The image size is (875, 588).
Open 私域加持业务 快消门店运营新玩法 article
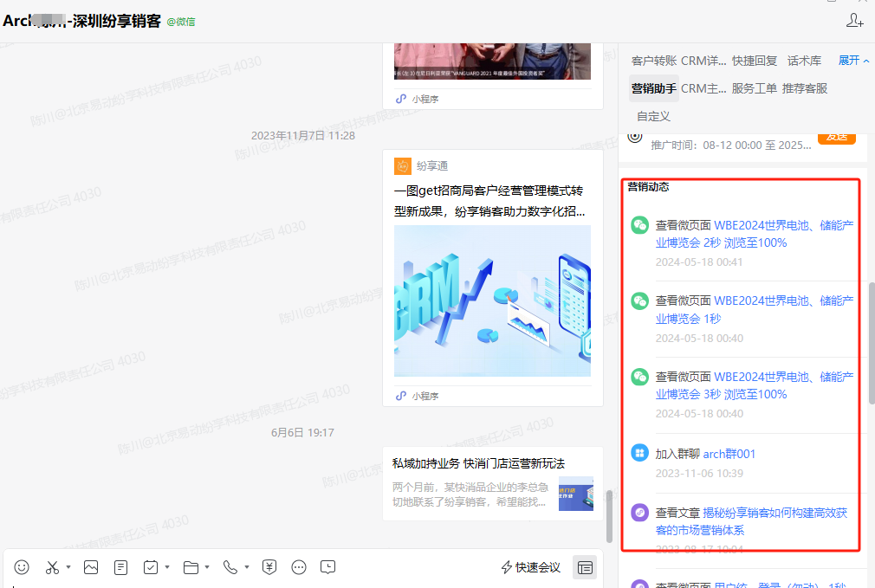[x=493, y=483]
